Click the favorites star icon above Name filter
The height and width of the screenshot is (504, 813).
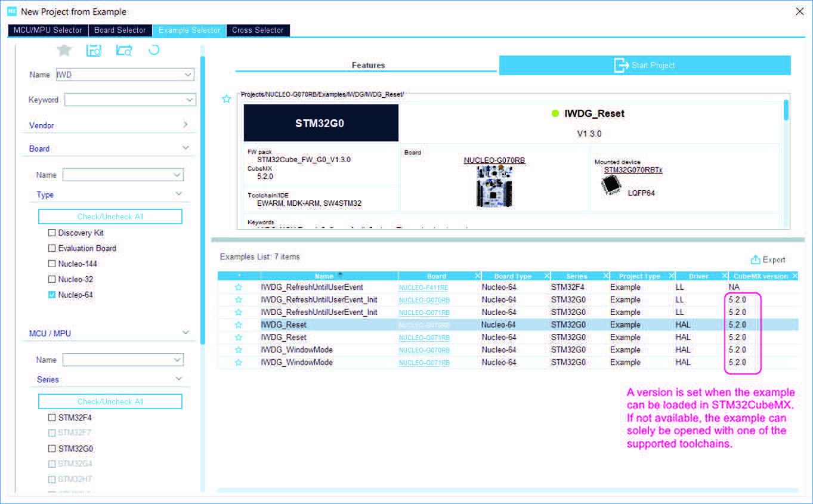tap(64, 50)
